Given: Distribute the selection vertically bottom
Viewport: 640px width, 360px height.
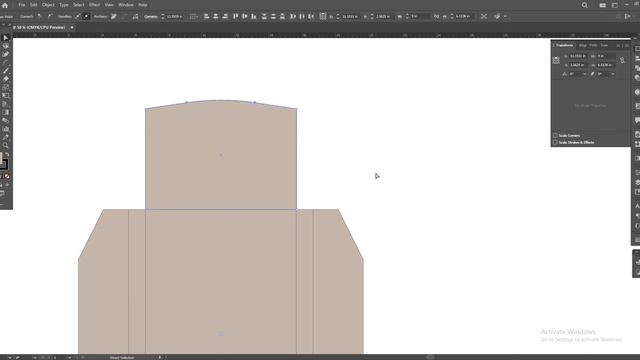Looking at the screenshot, I should coord(282,16).
